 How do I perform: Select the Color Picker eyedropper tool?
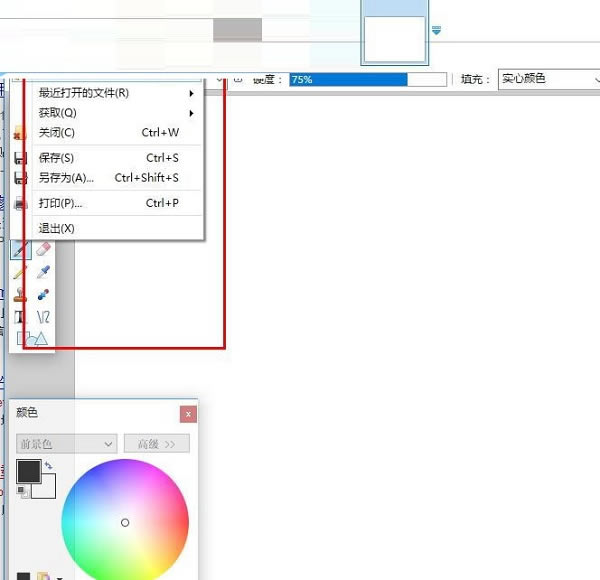(x=43, y=272)
